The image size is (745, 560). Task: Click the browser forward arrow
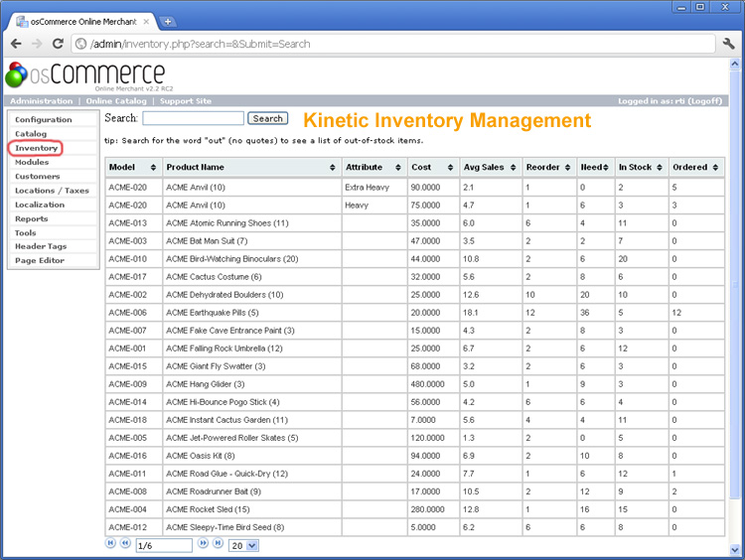[x=37, y=44]
